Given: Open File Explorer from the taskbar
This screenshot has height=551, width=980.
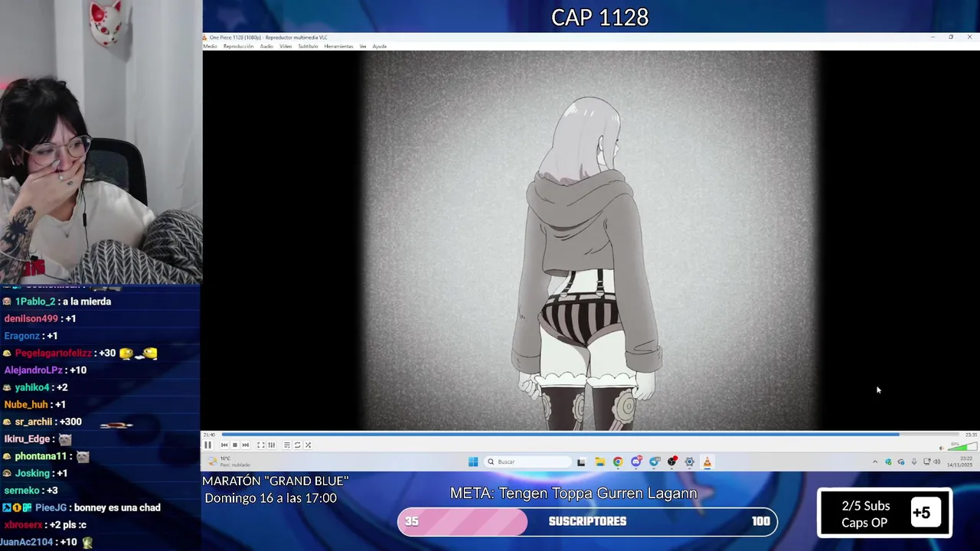Looking at the screenshot, I should tap(599, 461).
